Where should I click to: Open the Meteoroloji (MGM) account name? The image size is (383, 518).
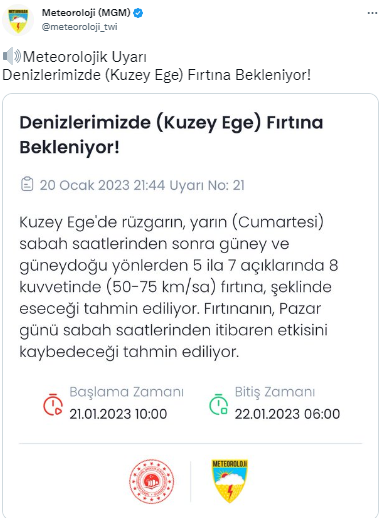click(86, 13)
